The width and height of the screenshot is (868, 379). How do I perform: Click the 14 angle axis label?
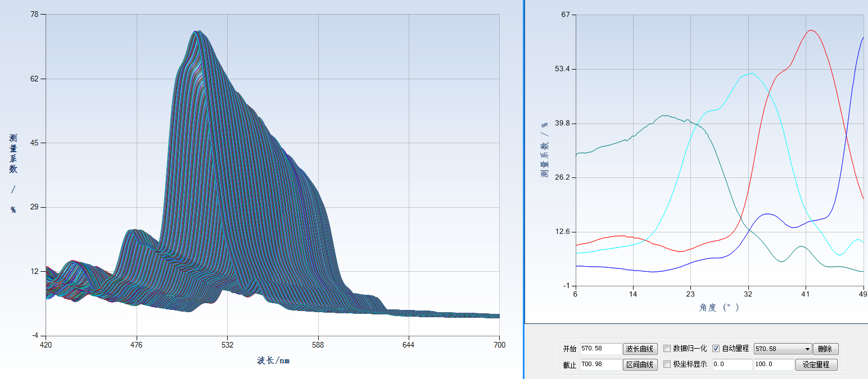pos(634,294)
